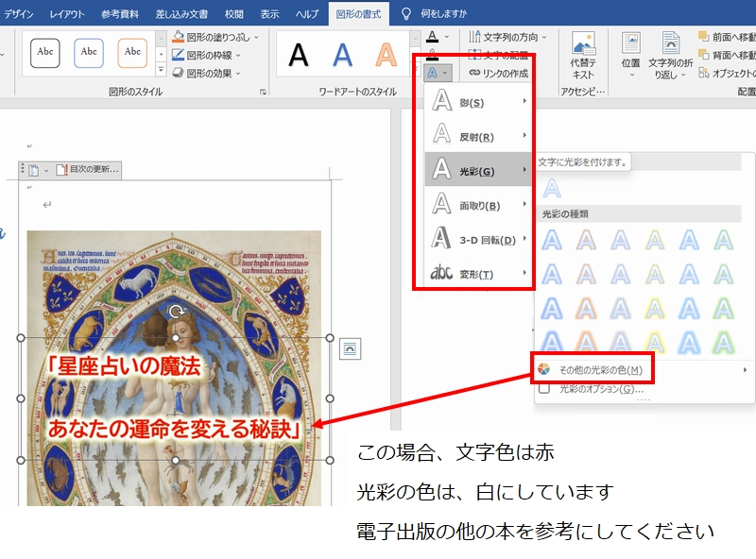
Task: Open the text effects A dropdown
Action: (x=438, y=74)
